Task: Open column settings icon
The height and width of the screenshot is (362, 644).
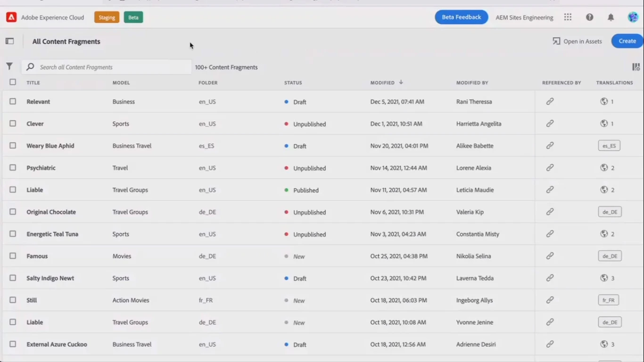Action: 636,67
